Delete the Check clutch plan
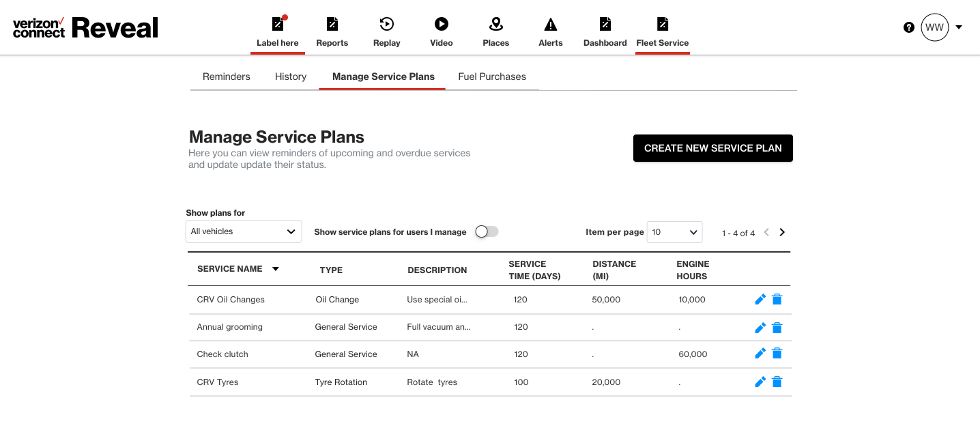 (x=777, y=353)
